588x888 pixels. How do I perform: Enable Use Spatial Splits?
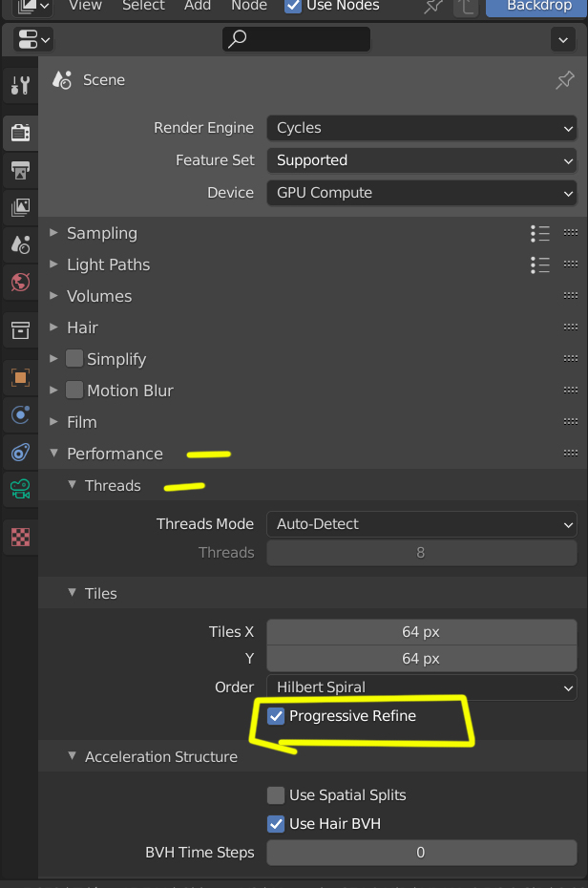[276, 795]
